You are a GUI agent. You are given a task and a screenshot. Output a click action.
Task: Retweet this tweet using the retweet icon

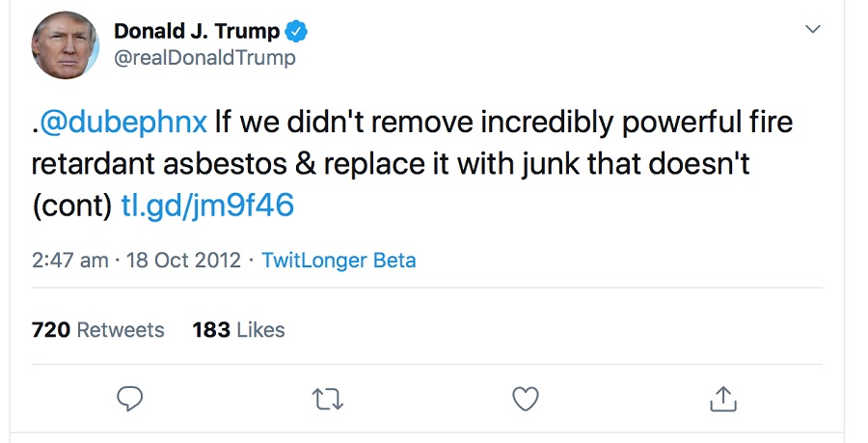(328, 398)
